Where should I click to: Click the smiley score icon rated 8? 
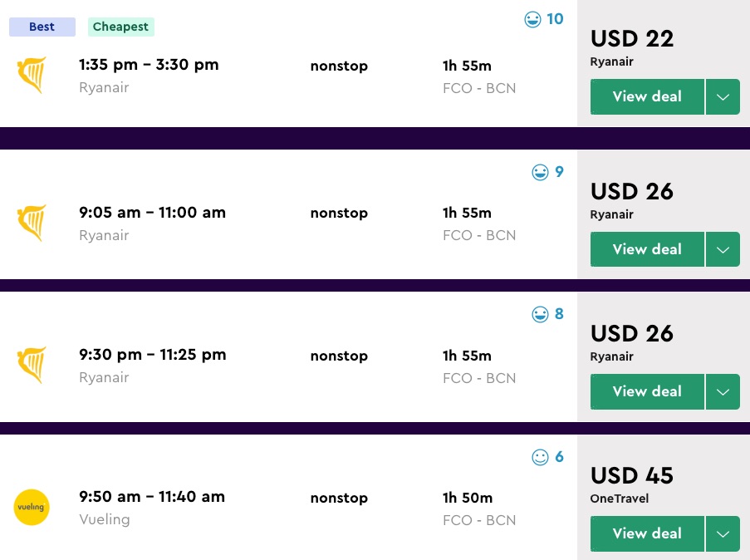point(540,315)
